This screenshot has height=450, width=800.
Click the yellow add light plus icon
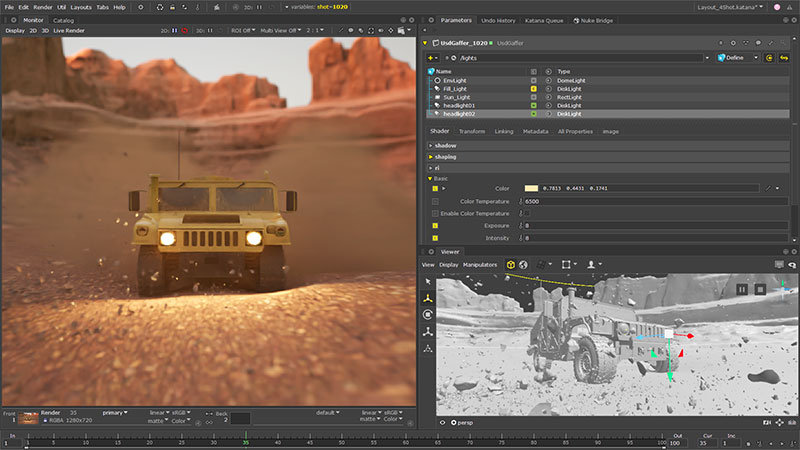tap(431, 58)
